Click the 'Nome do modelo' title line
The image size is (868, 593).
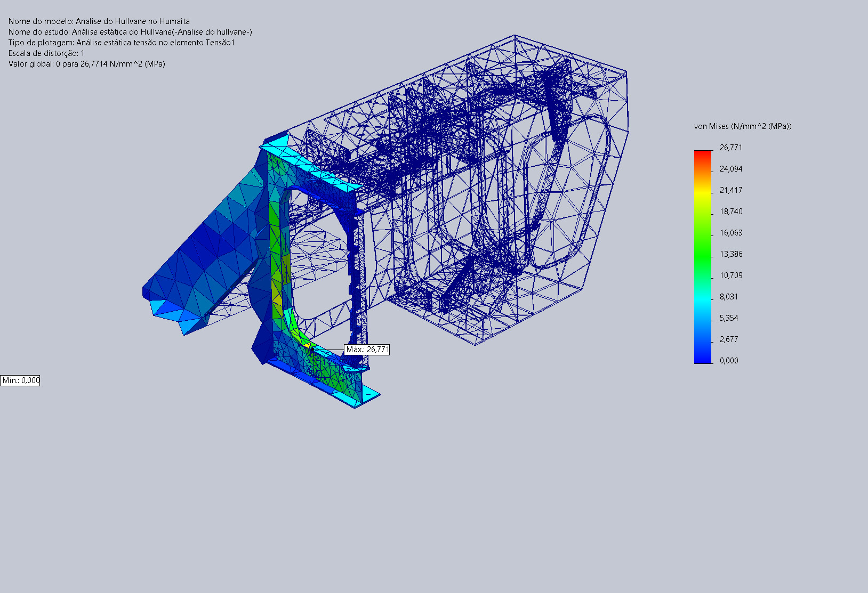click(99, 21)
